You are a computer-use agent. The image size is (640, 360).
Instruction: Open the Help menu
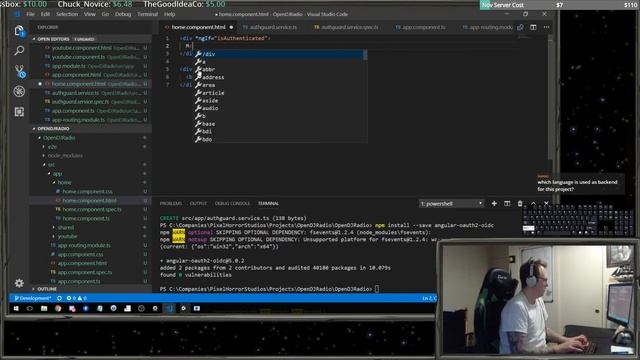(169, 14)
